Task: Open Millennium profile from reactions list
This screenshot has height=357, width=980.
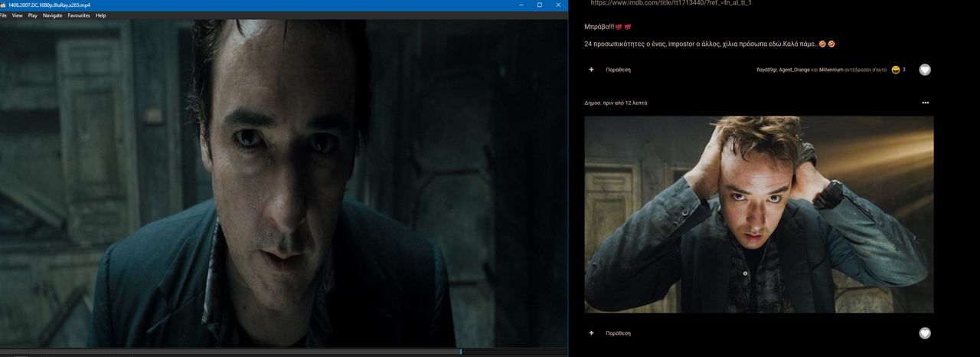Action: (x=831, y=70)
